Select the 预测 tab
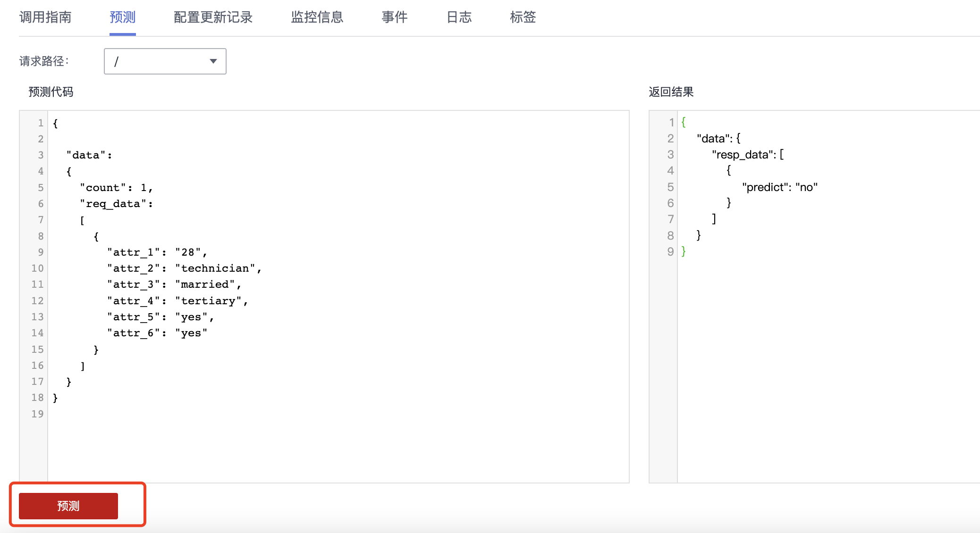The image size is (980, 533). (122, 17)
